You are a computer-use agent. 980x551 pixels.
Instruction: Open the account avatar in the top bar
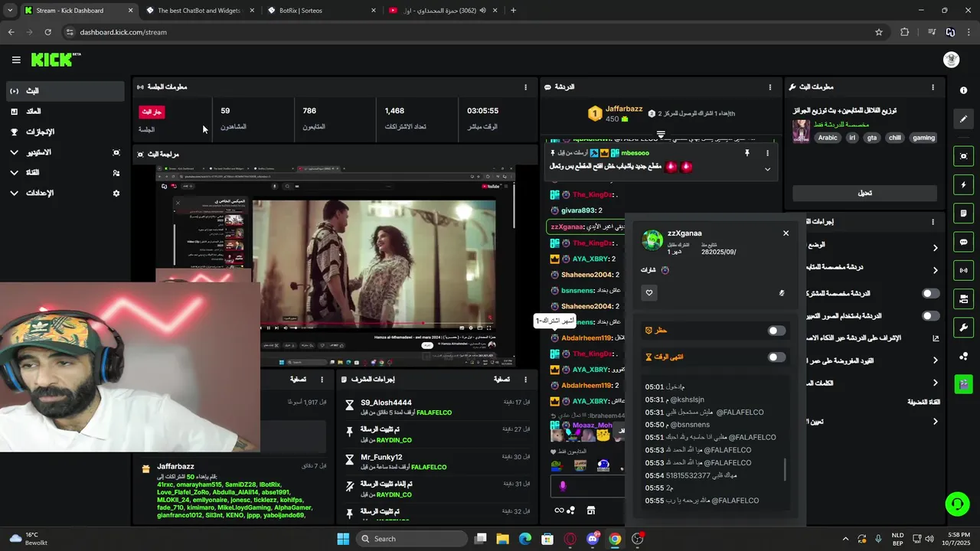(951, 60)
